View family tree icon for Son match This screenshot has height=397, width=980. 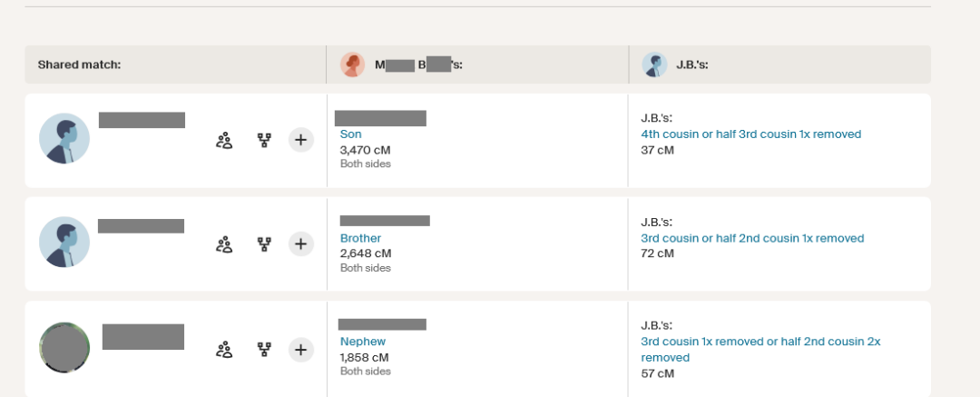click(264, 140)
